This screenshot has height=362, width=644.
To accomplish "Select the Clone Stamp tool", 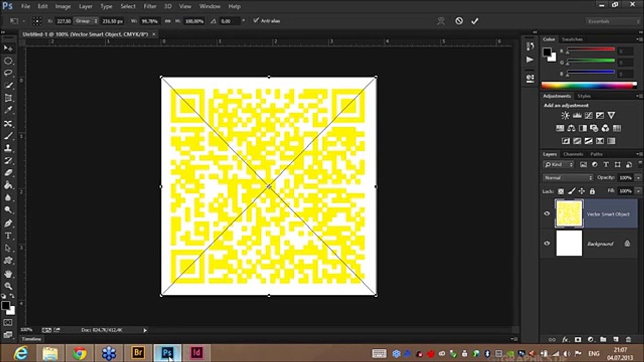I will point(8,148).
